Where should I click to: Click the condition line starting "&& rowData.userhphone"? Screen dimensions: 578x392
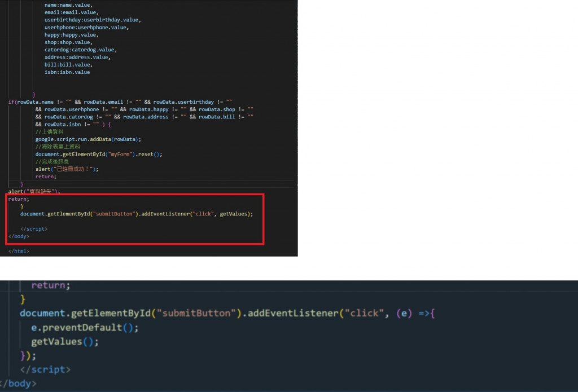(x=144, y=109)
